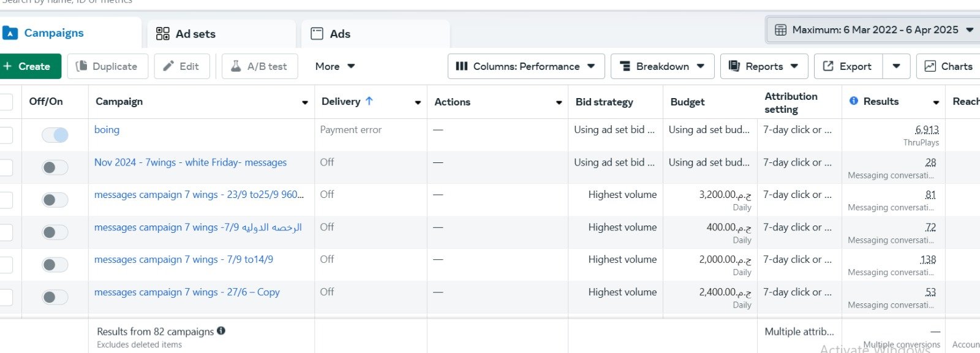Open the Delivery column header dropdown
Viewport: 980px width, 353px height.
(x=418, y=102)
